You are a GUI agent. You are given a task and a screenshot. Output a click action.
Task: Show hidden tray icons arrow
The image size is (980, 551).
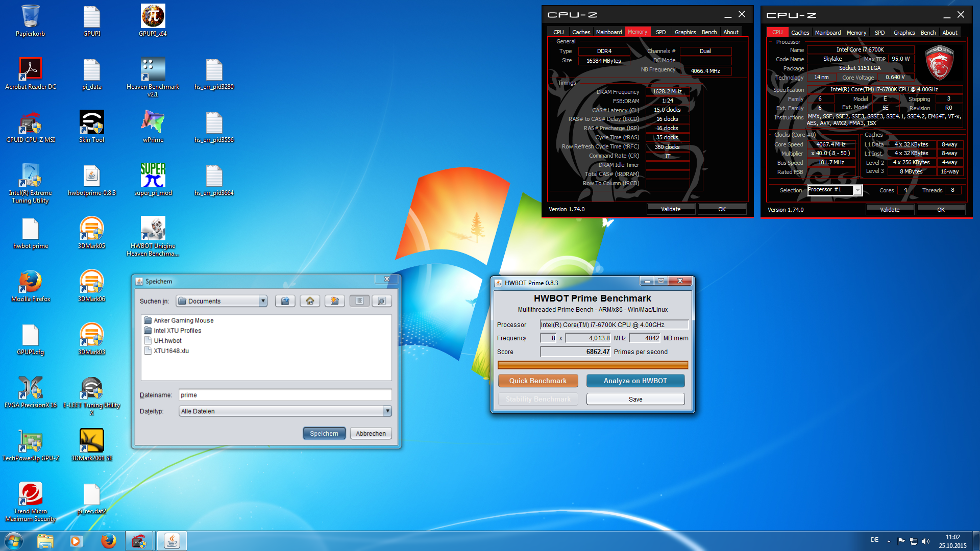click(889, 541)
